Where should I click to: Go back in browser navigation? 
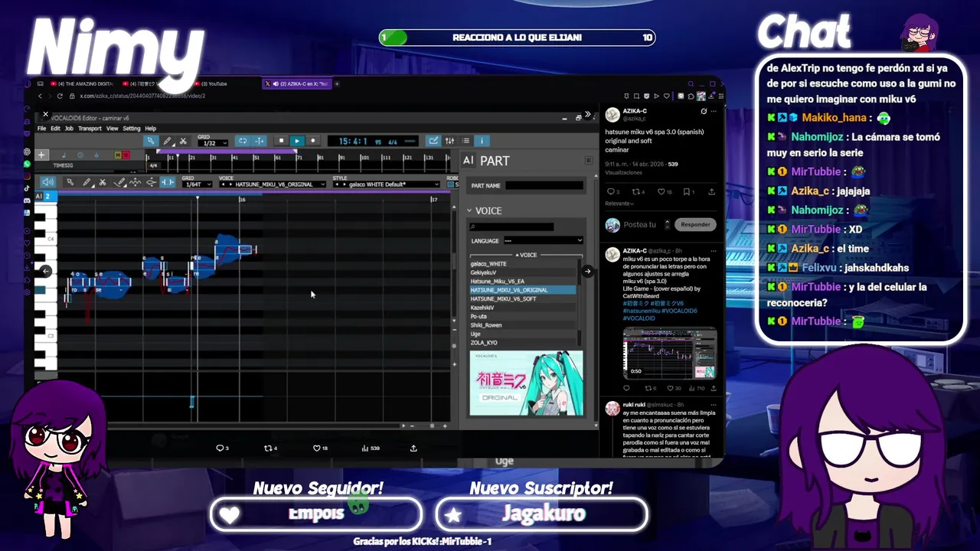(x=41, y=96)
